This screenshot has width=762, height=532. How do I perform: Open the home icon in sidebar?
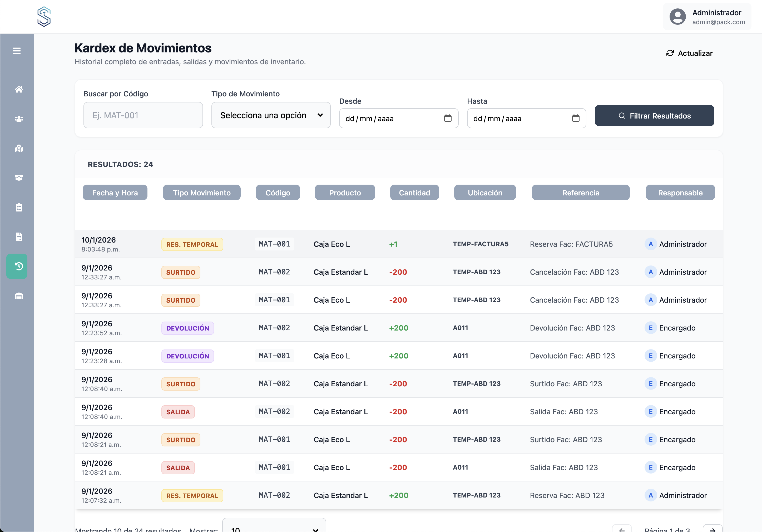[19, 89]
